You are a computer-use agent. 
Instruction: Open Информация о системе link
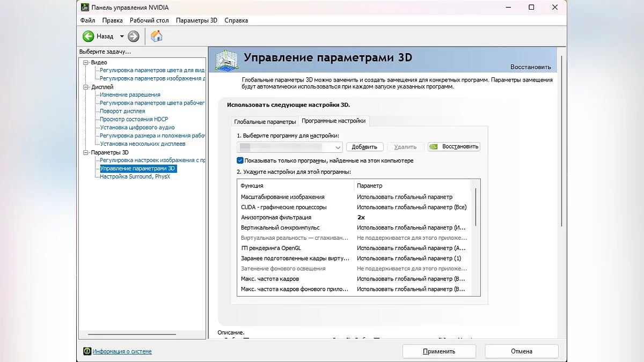122,351
